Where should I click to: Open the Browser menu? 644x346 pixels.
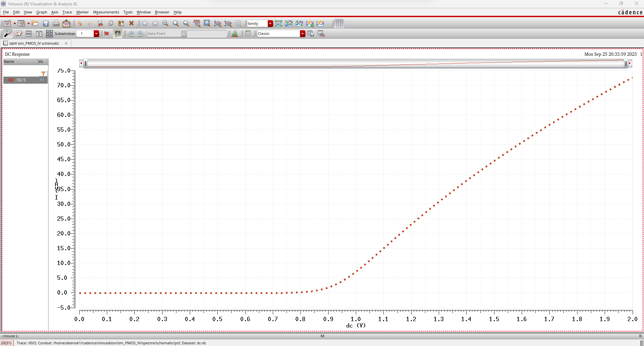tap(162, 12)
